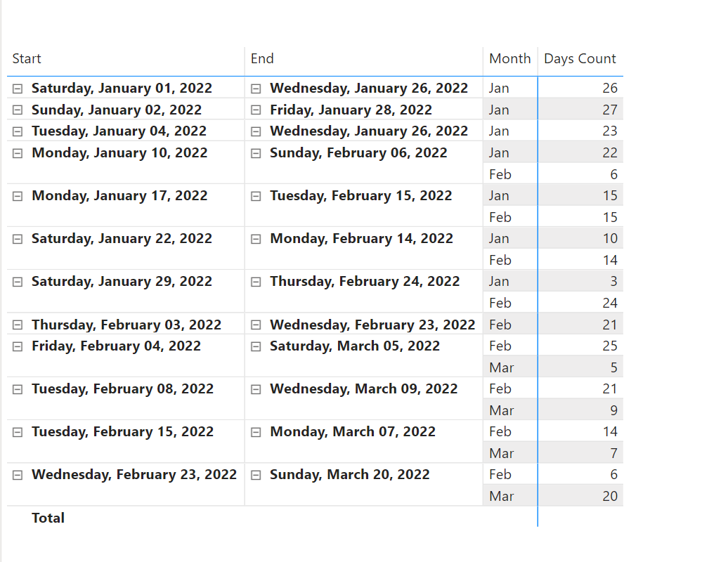The height and width of the screenshot is (562, 728).
Task: Collapse the Saturday, January 22, 2022 start row
Action: (x=17, y=239)
